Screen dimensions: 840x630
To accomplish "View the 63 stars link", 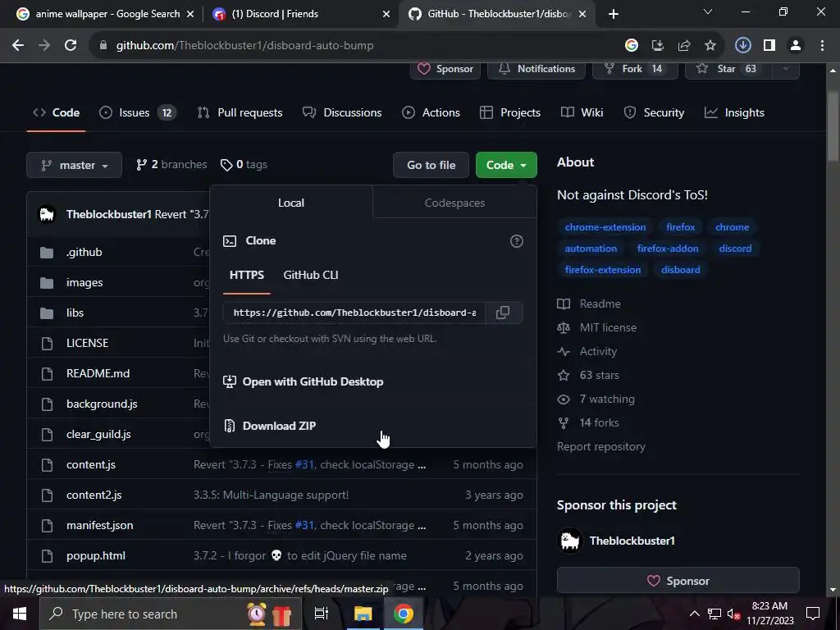I will [589, 375].
